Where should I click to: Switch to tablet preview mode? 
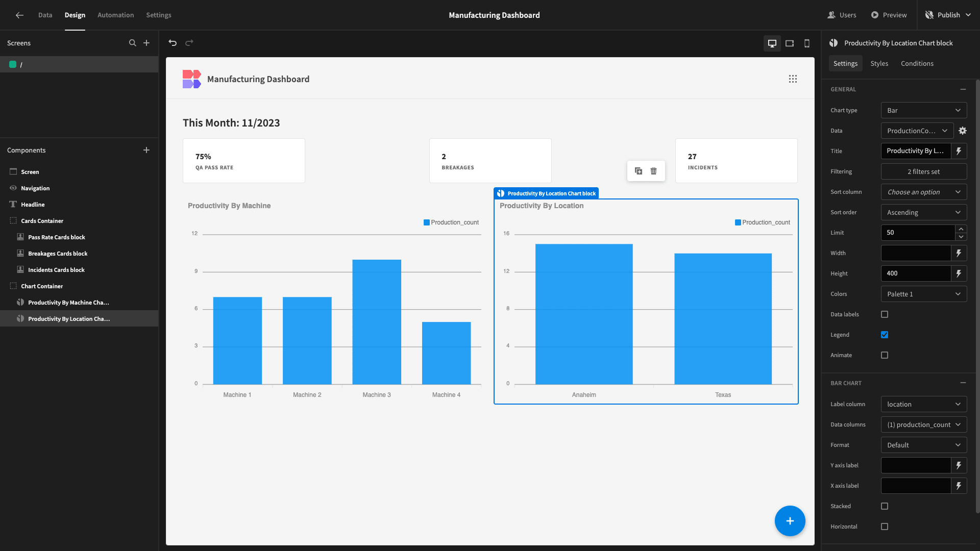click(x=790, y=43)
